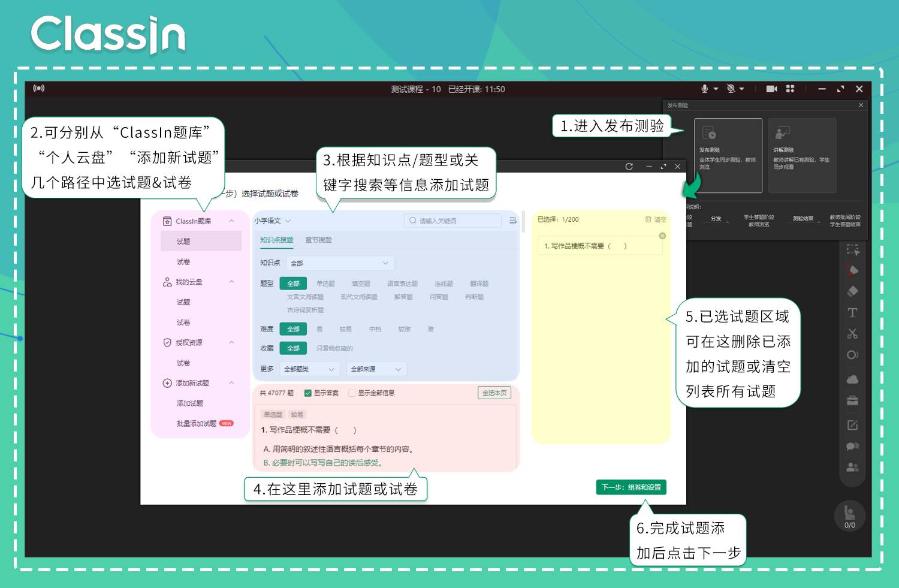Switch to the 知识点搜题 tab
899x588 pixels.
coord(277,240)
